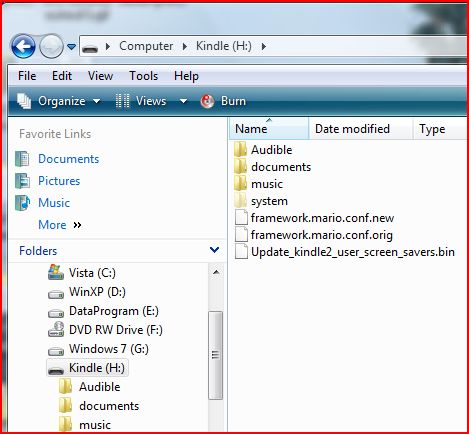The height and width of the screenshot is (434, 469).
Task: Click the Views grid icon
Action: click(x=122, y=101)
